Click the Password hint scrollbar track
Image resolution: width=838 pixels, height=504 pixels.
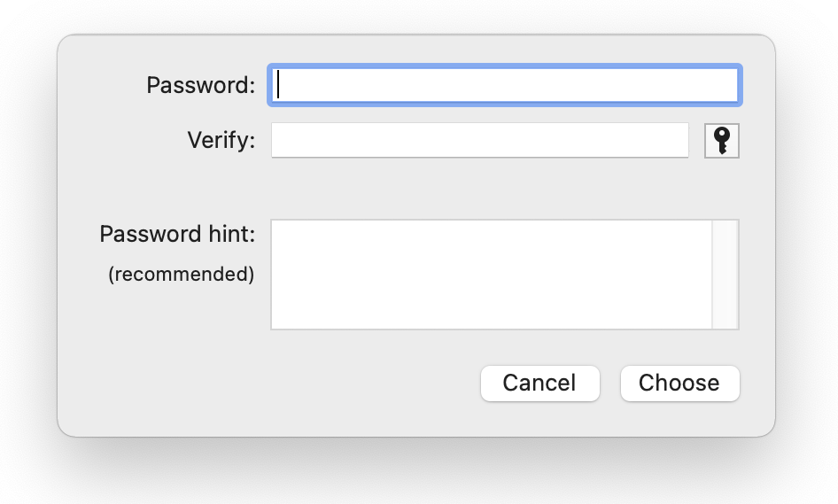725,275
